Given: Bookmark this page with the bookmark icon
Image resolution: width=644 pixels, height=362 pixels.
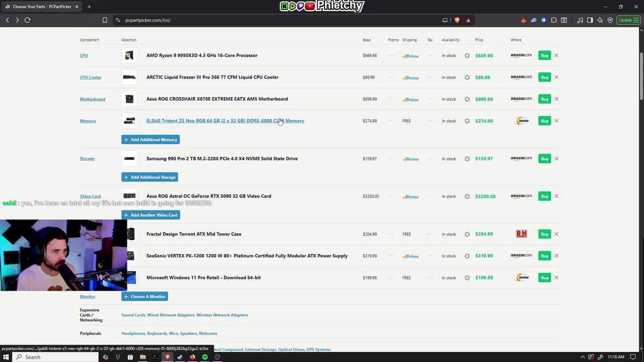Looking at the screenshot, I should (105, 20).
